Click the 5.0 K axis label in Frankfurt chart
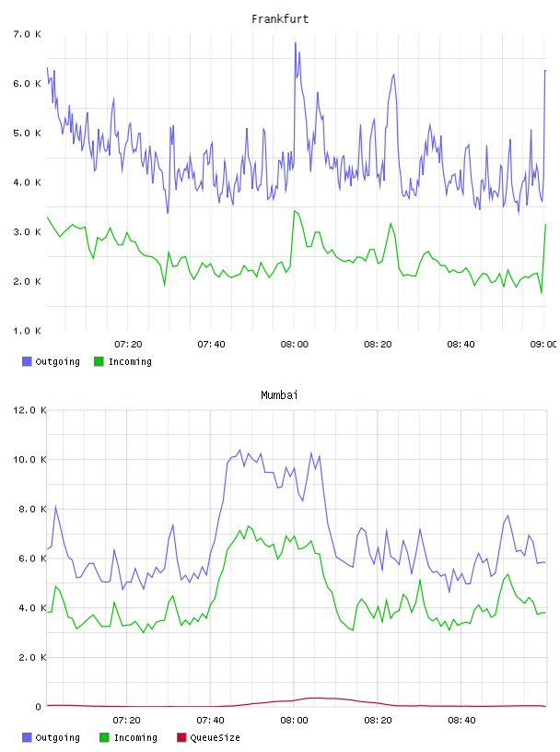The image size is (560, 752). (27, 133)
